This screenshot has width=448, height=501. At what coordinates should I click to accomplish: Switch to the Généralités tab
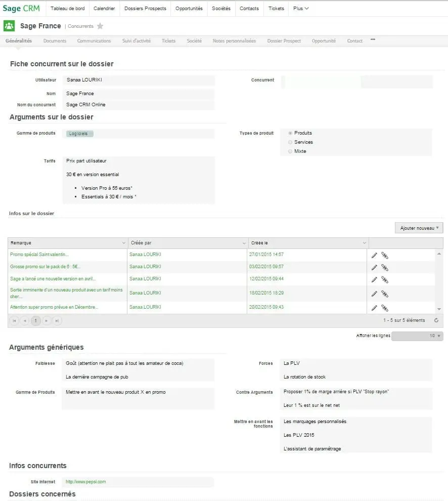click(19, 41)
